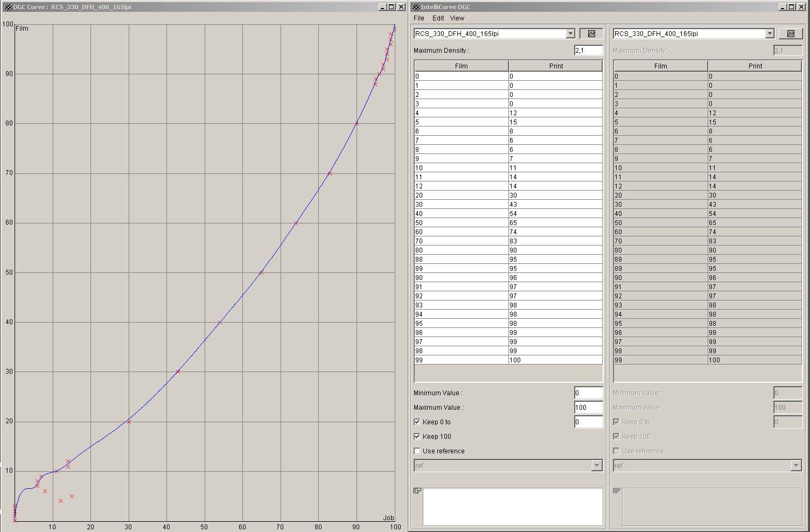Enable 'Use reference' in left panel
The width and height of the screenshot is (810, 532).
[x=417, y=451]
